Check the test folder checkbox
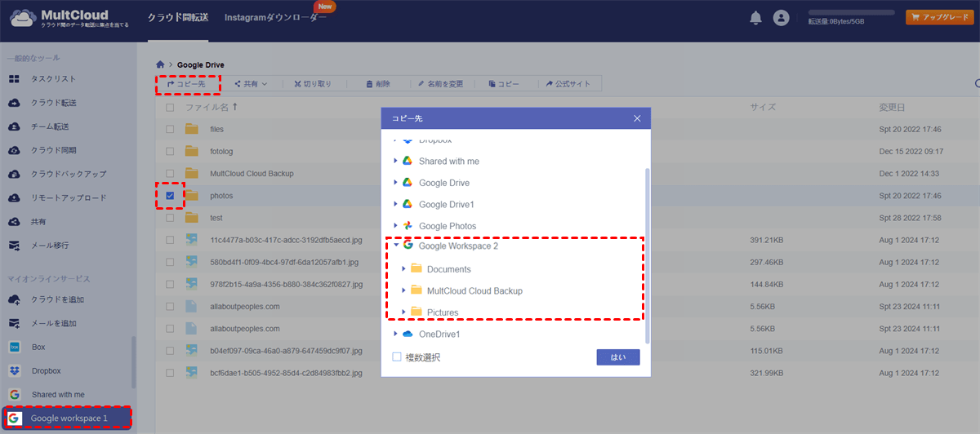Viewport: 980px width, 434px height. pyautogui.click(x=170, y=218)
